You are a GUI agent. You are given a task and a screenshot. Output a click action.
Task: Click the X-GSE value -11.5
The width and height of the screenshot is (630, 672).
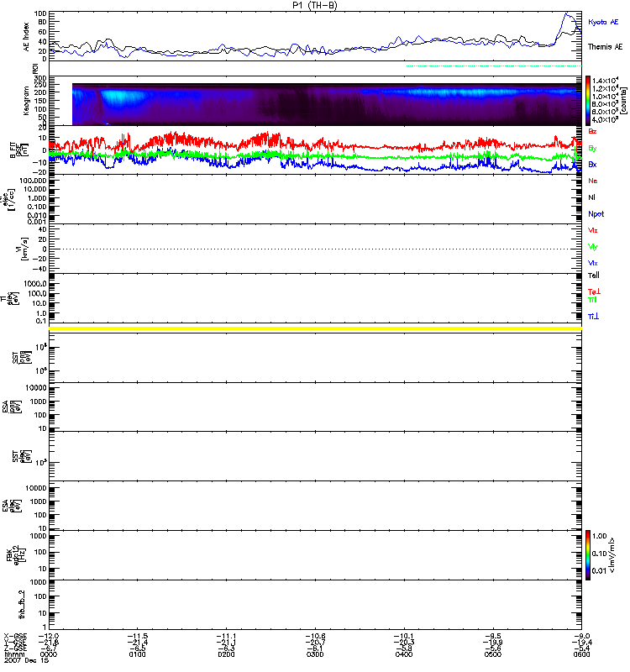coord(137,636)
